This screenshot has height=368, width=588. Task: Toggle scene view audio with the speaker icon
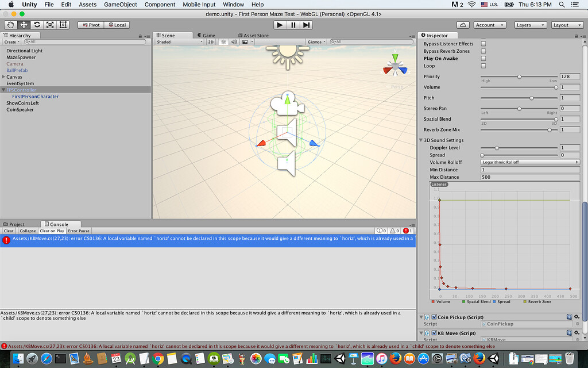pyautogui.click(x=234, y=41)
